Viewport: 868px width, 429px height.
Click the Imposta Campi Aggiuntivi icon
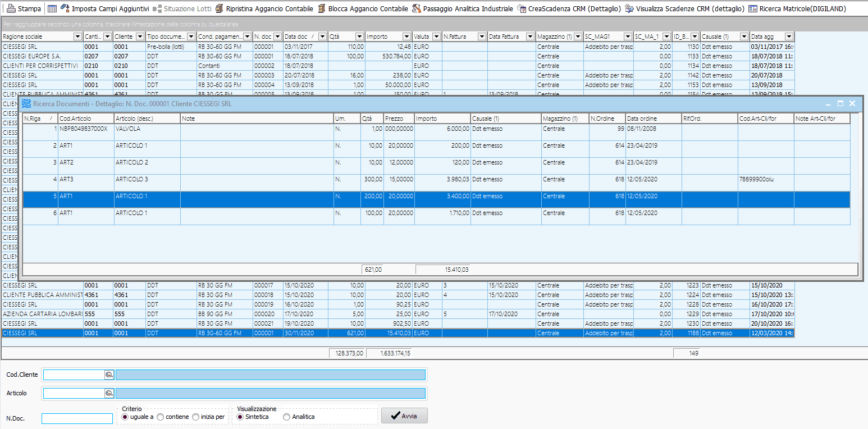pos(65,8)
